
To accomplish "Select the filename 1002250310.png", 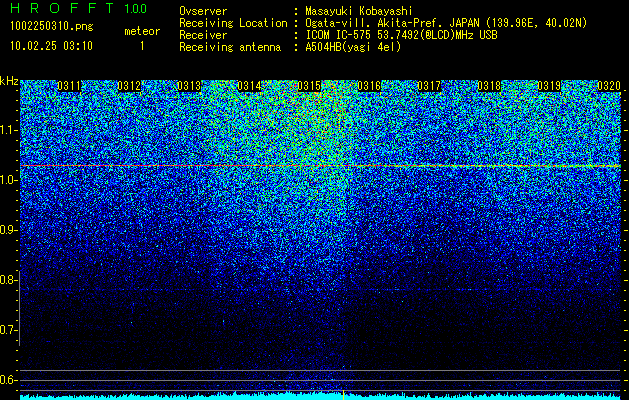I will (x=52, y=27).
